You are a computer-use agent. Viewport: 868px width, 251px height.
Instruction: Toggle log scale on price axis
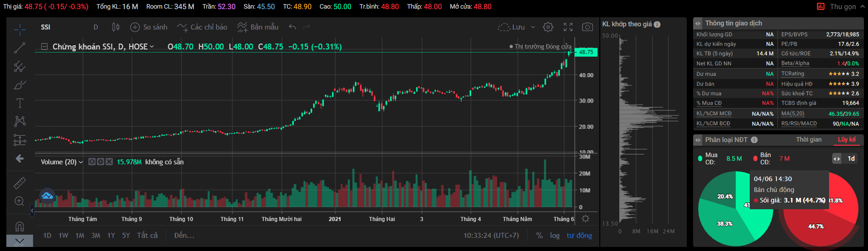555,235
